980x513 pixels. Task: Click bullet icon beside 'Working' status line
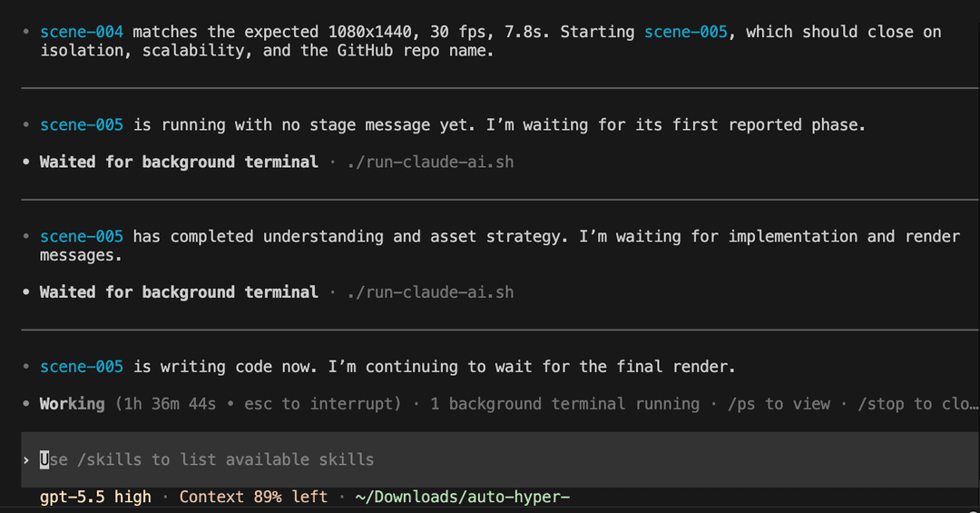click(25, 404)
